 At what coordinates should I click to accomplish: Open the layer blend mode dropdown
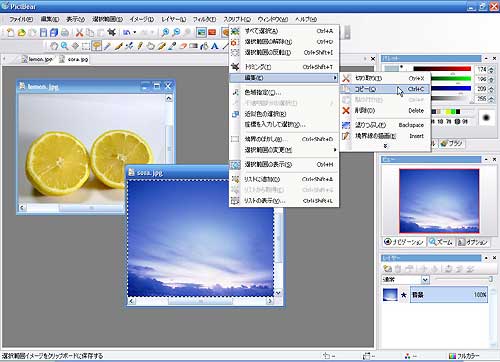425,279
